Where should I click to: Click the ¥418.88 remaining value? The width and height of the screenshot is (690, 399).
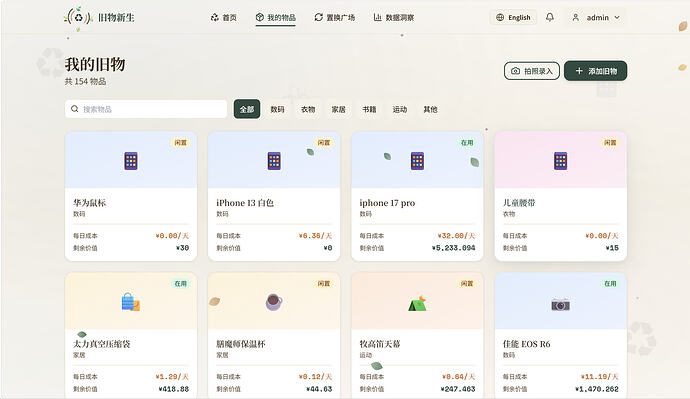(x=174, y=389)
